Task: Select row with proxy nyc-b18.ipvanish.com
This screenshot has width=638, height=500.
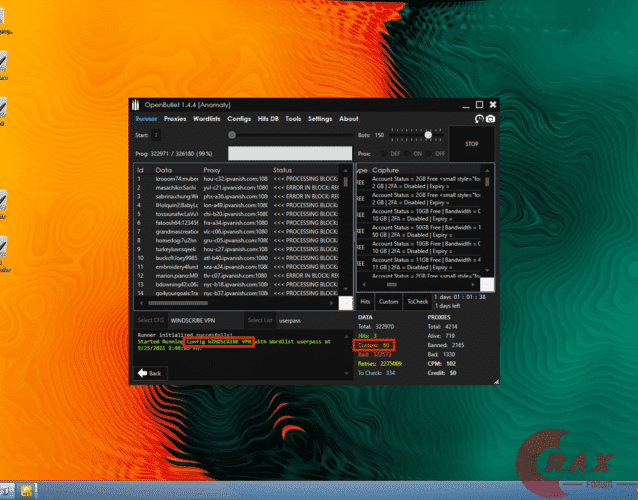Action: tap(238, 284)
